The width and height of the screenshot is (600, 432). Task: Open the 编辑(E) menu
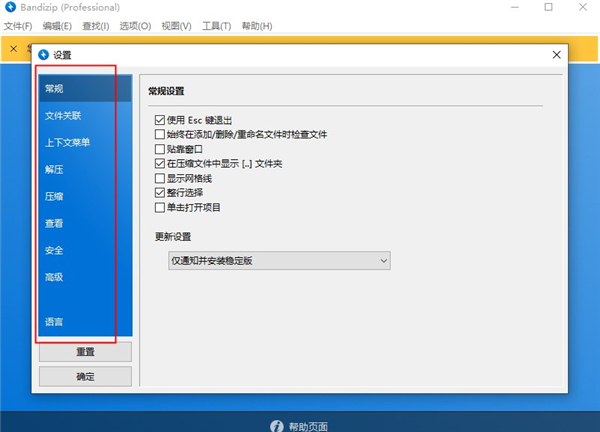pos(57,26)
